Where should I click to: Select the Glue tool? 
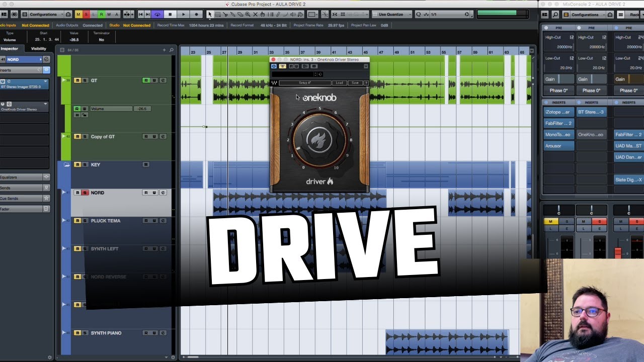click(232, 14)
